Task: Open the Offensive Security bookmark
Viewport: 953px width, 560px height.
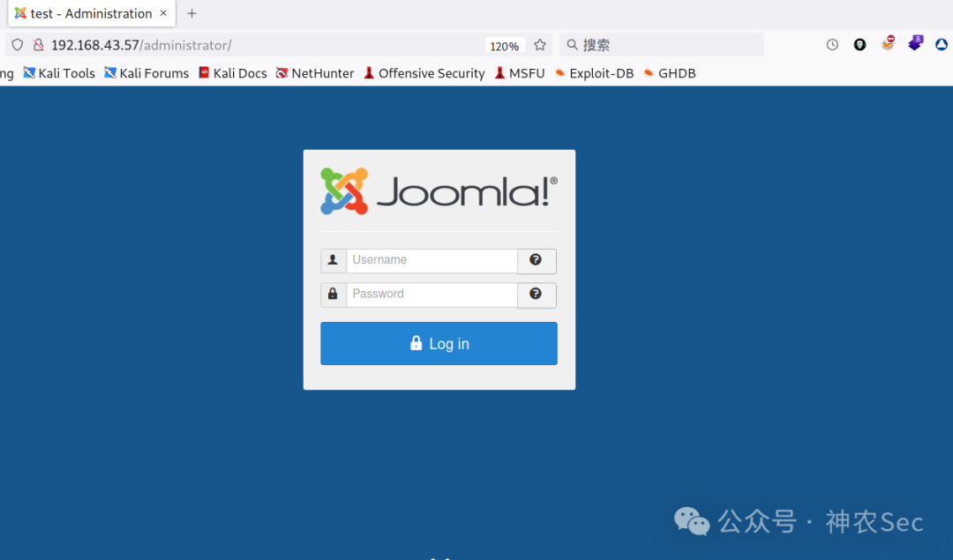Action: [424, 73]
